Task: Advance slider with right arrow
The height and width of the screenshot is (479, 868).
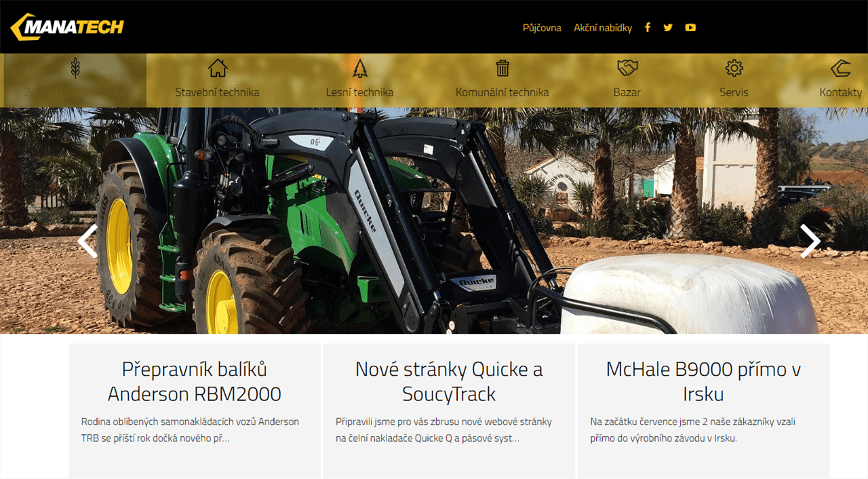Action: pos(810,241)
